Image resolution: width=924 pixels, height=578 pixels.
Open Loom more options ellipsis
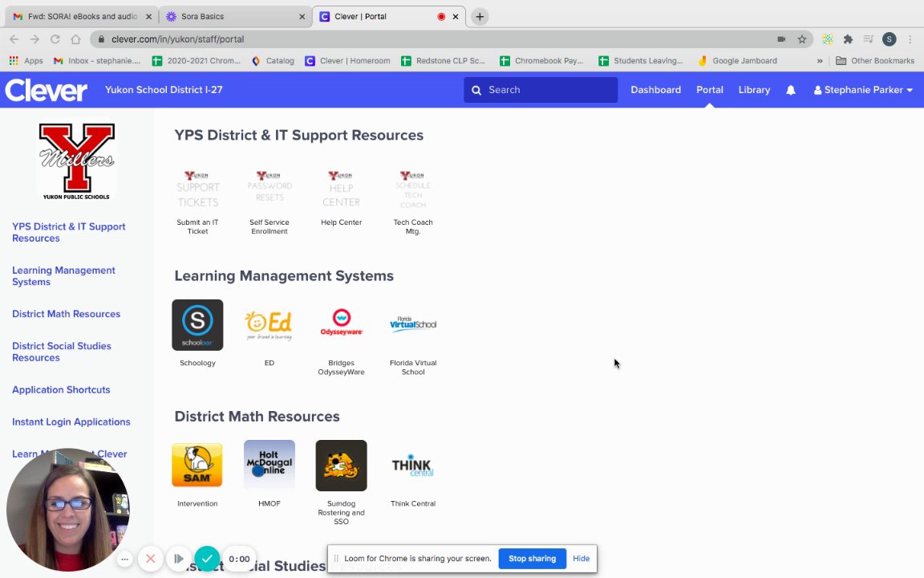coord(124,559)
